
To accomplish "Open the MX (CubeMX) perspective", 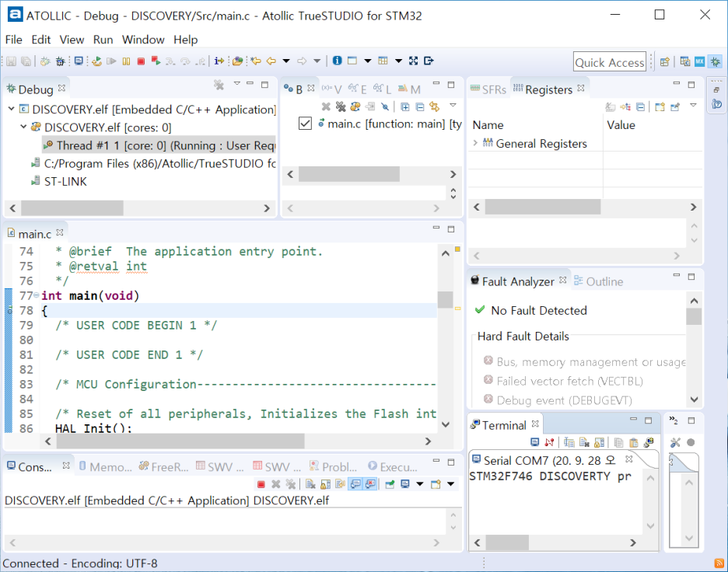I will (700, 61).
